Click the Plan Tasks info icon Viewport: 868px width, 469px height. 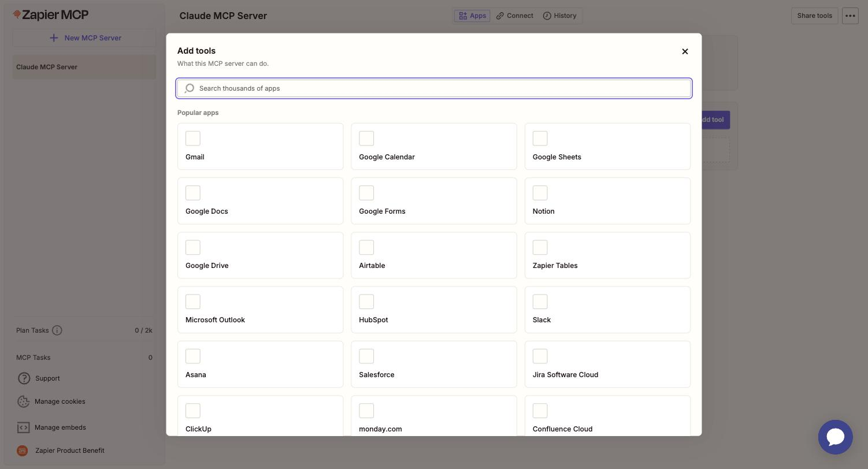pos(57,330)
